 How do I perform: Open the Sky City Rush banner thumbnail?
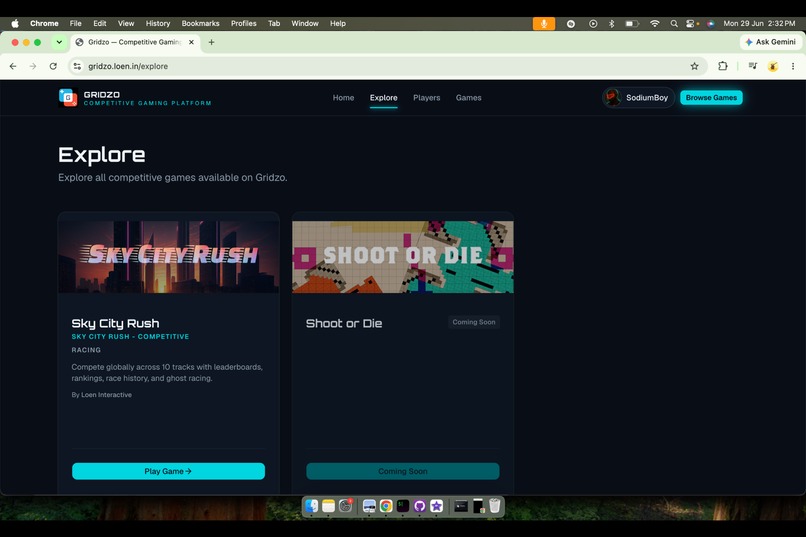tap(169, 257)
